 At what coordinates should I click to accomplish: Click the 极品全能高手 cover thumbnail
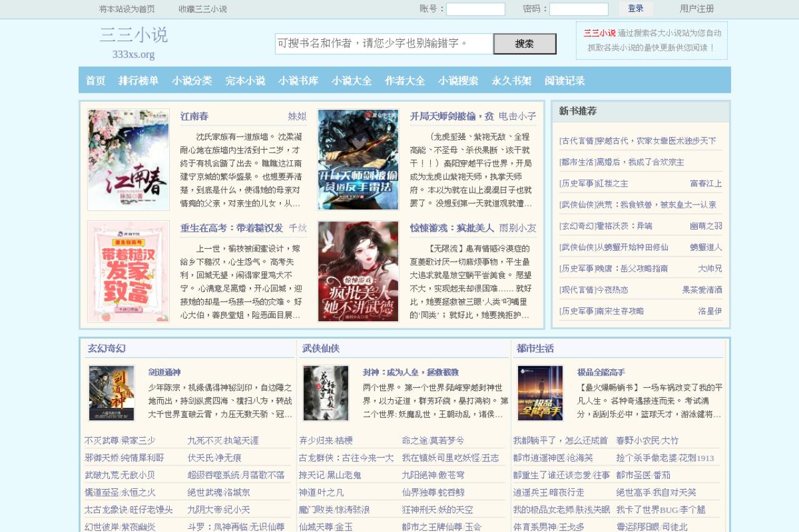[x=541, y=394]
